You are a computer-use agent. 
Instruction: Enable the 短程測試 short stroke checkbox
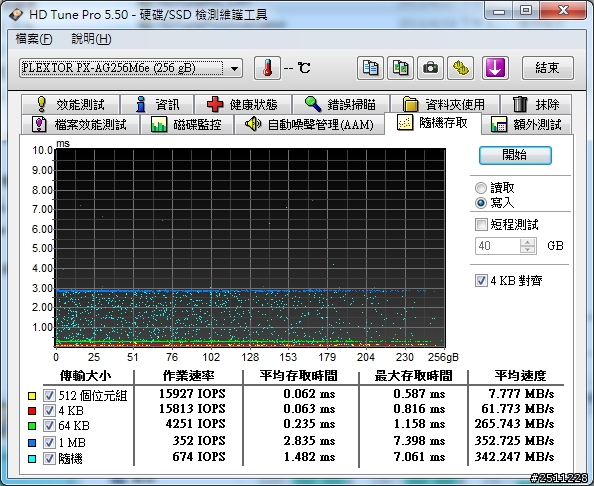click(x=481, y=224)
